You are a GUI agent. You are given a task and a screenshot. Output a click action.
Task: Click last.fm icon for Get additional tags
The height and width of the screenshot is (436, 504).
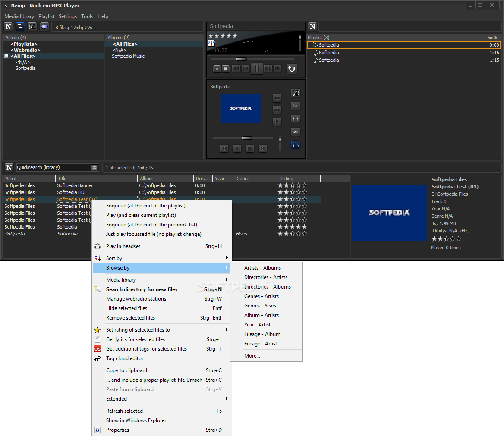(x=98, y=349)
